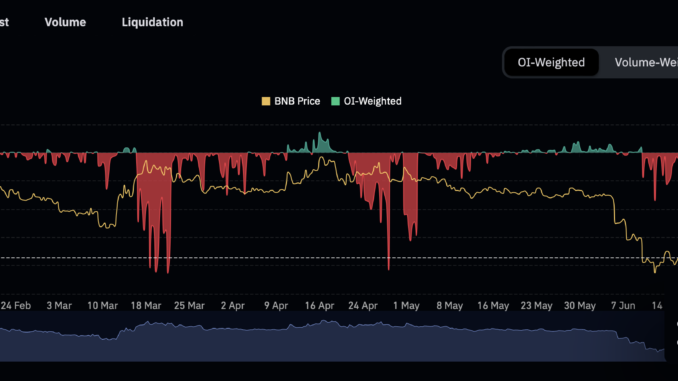The width and height of the screenshot is (678, 381).
Task: Click the 10 Mar date label
Action: click(102, 305)
